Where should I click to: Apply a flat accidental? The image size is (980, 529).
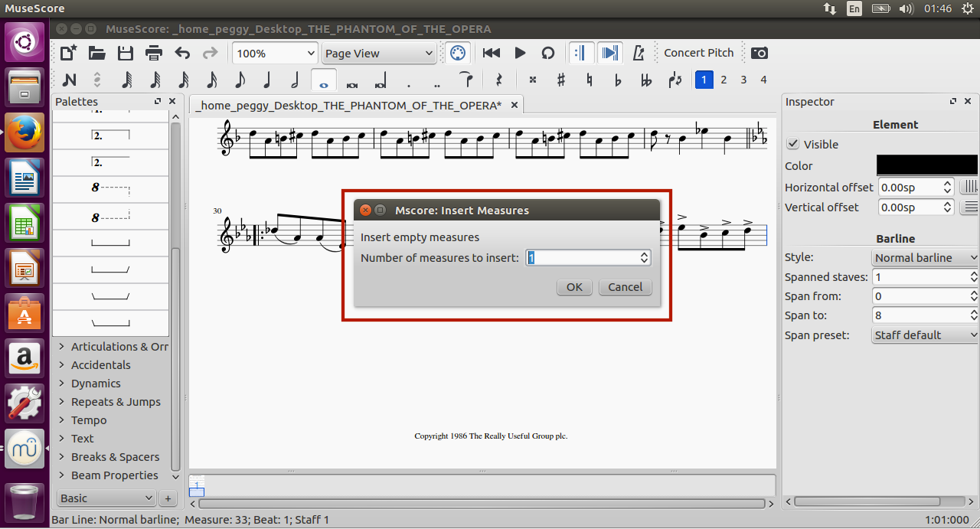[x=617, y=80]
